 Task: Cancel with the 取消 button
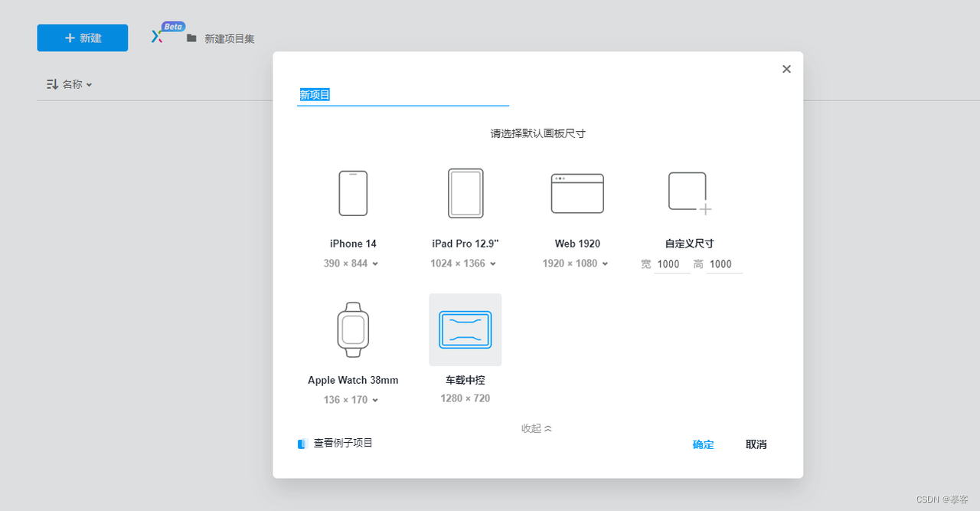[756, 444]
